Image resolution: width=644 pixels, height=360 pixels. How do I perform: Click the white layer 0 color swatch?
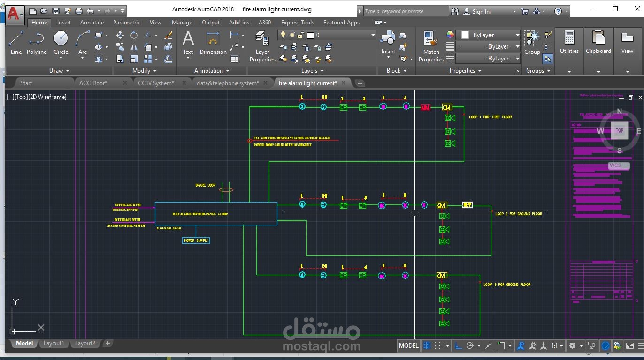310,35
